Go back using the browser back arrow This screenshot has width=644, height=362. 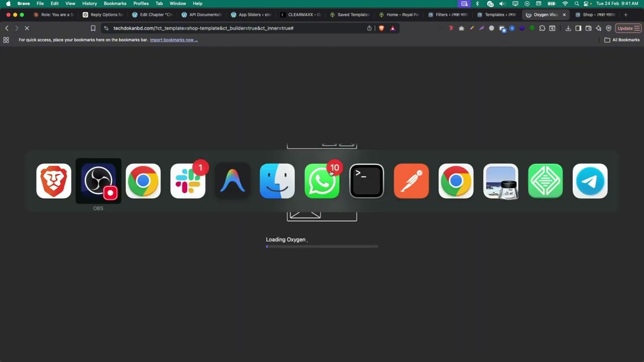(x=7, y=28)
